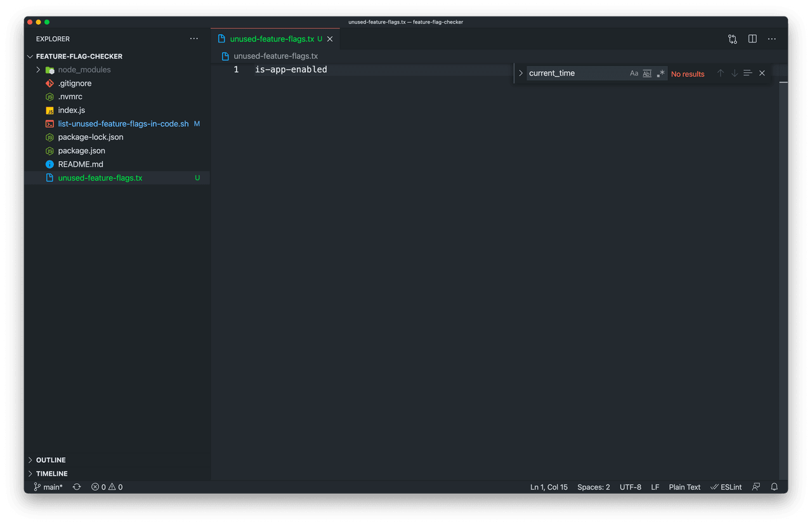Toggle Match Whole Word in find widget
The image size is (812, 525).
click(647, 74)
